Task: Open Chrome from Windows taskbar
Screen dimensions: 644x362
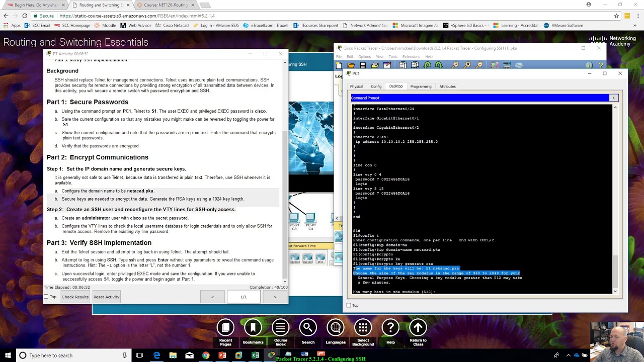Action: [206, 355]
